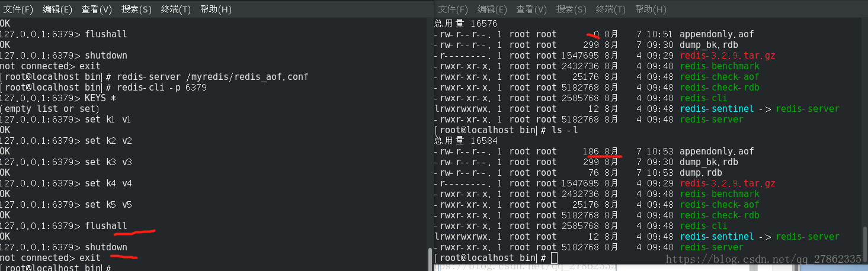Click the last 'not connected> exit' line

[x=50, y=258]
